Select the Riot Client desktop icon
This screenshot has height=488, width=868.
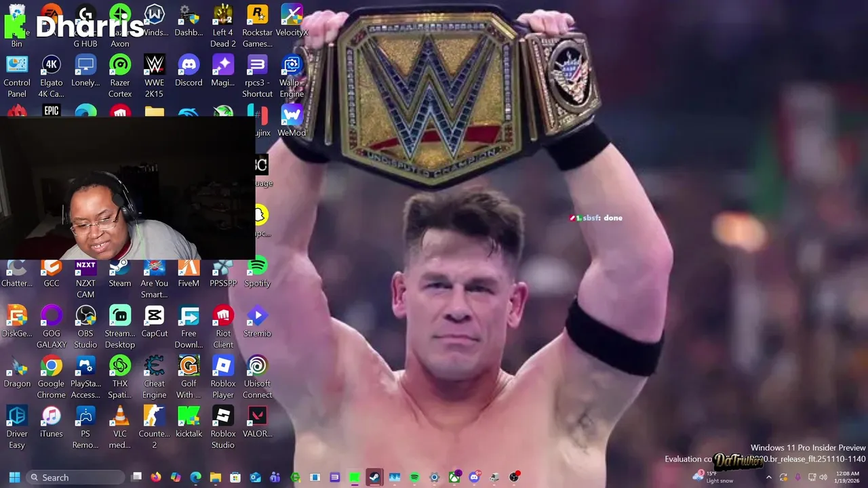coord(223,327)
